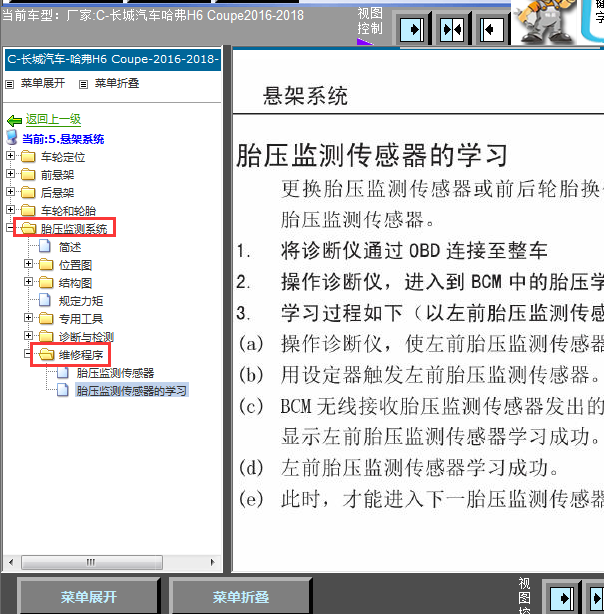Click the 悬架系统 page heading
The width and height of the screenshot is (604, 614).
coord(305,96)
